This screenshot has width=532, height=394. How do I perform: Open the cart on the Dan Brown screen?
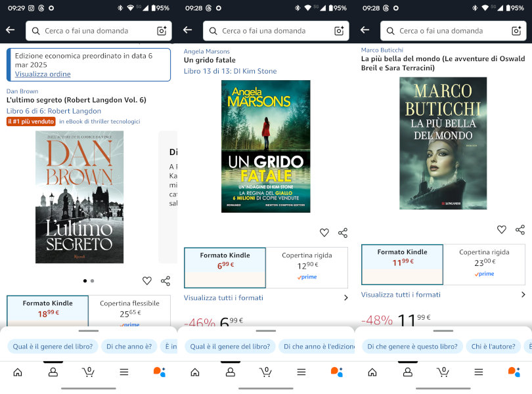88,372
